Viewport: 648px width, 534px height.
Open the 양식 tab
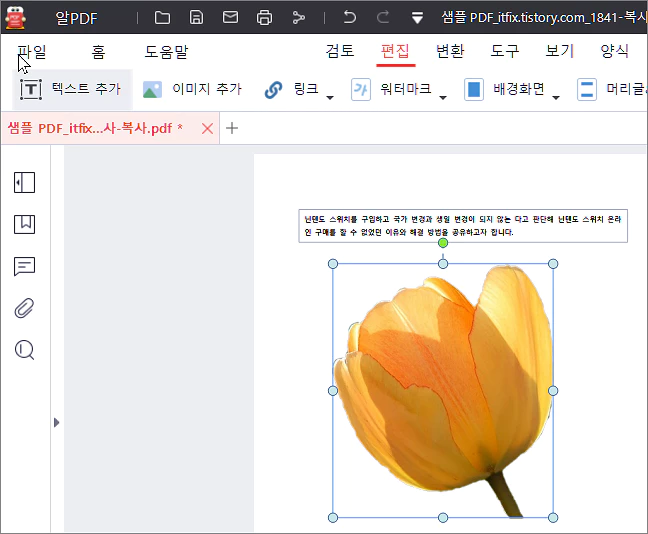tap(615, 51)
